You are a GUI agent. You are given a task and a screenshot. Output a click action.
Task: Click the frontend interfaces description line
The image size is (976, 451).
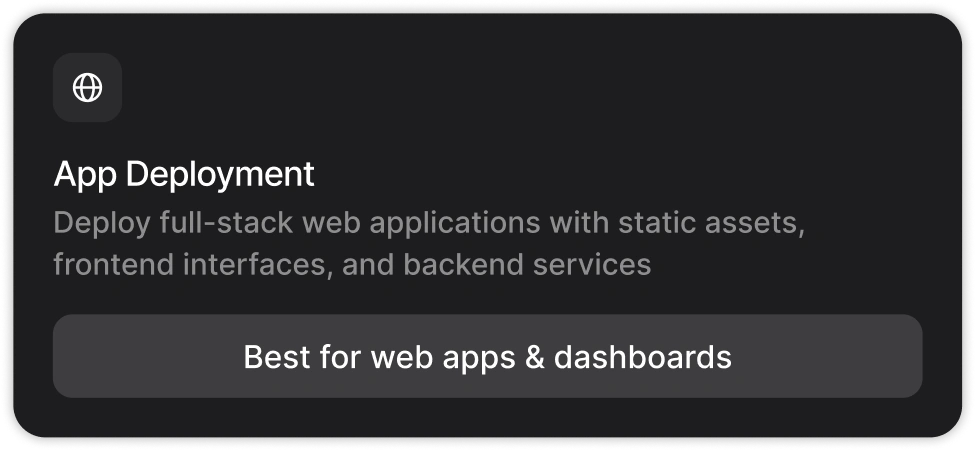(x=352, y=265)
